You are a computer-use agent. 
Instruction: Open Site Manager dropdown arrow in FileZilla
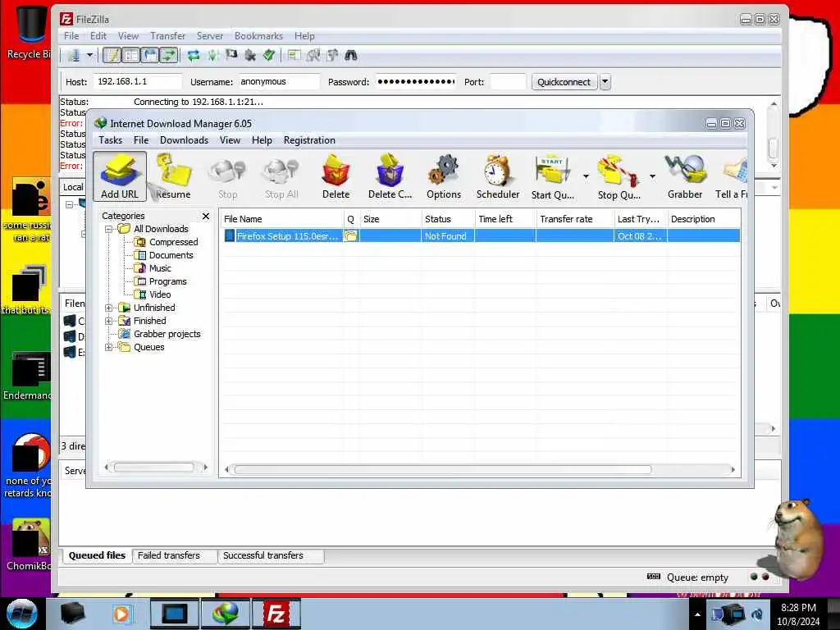(90, 55)
